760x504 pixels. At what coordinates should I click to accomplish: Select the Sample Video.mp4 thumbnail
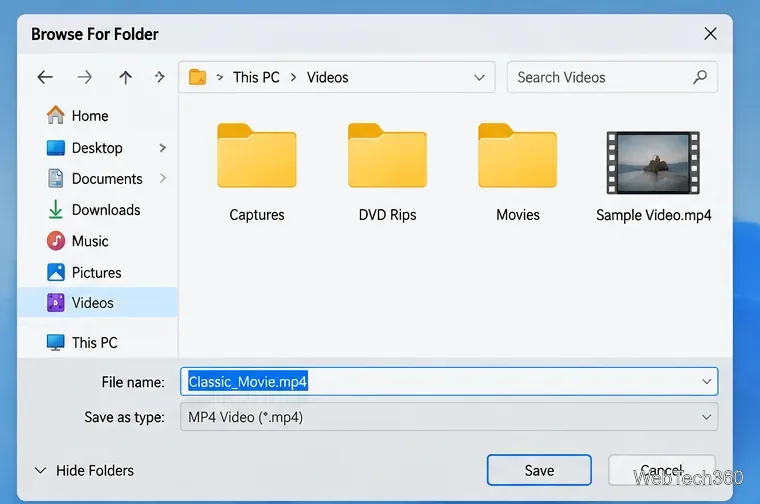tap(653, 163)
